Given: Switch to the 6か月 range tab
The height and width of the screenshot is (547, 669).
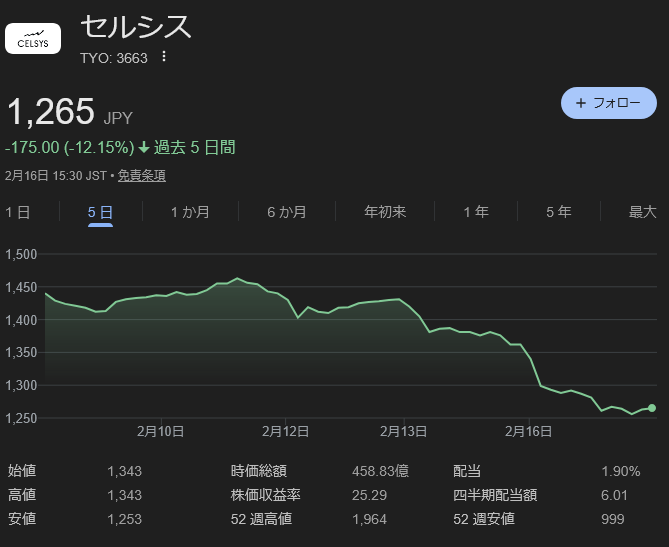Looking at the screenshot, I should [287, 212].
